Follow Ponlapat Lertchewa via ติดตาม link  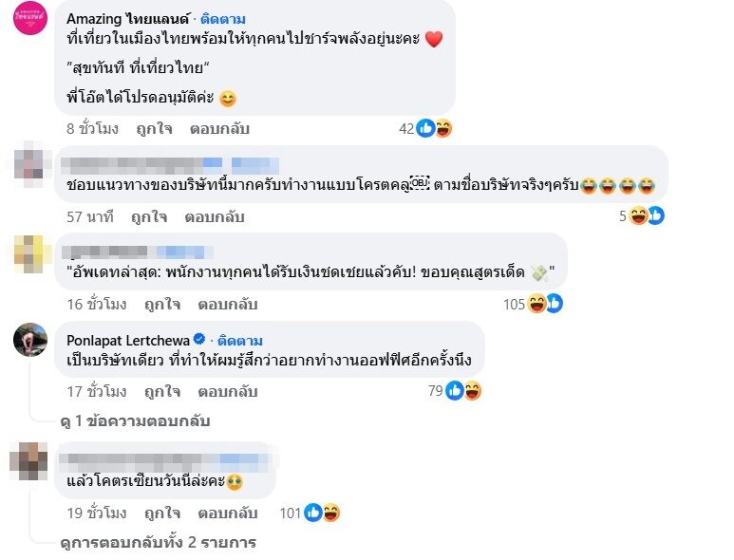pos(241,340)
